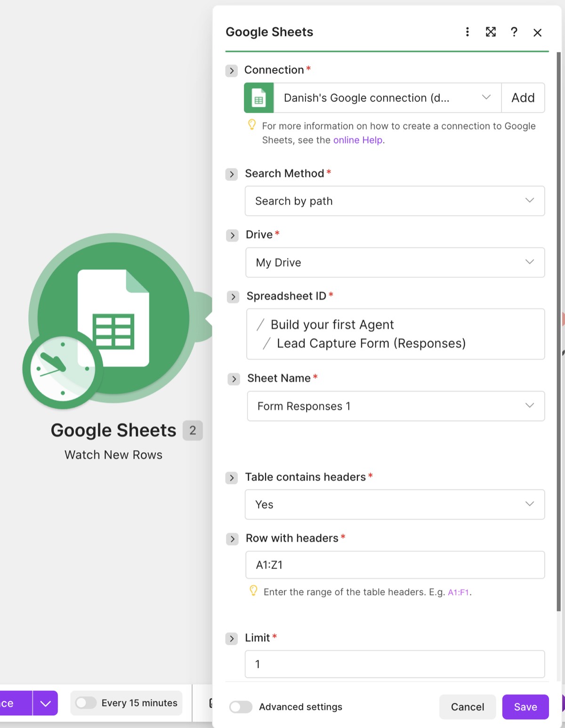Click the module number 2 badge
Image resolution: width=565 pixels, height=728 pixels.
coord(193,430)
